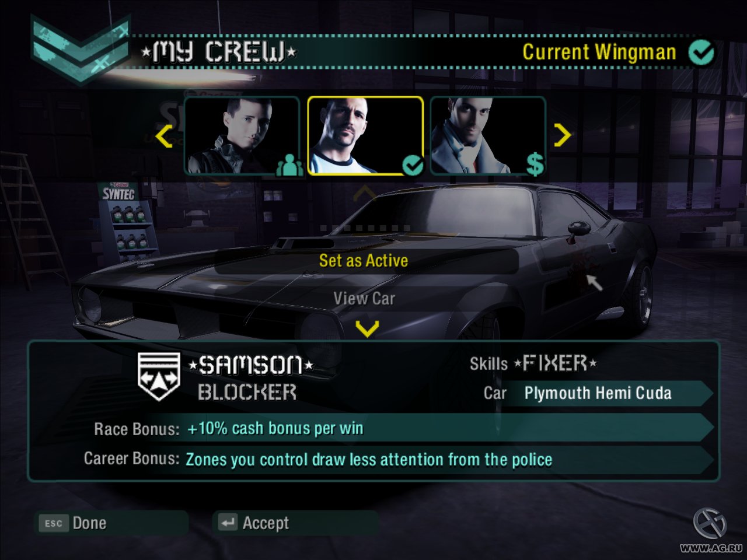Click yellow down chevron below View Car
This screenshot has height=560, width=747.
(367, 329)
